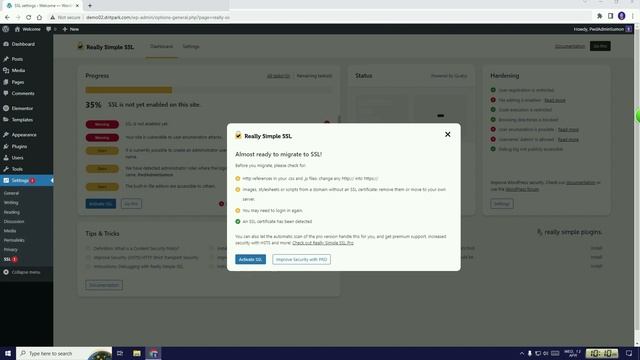Open the Check out Really Simple SSL Pro link
Image resolution: width=640 pixels, height=360 pixels.
point(323,243)
